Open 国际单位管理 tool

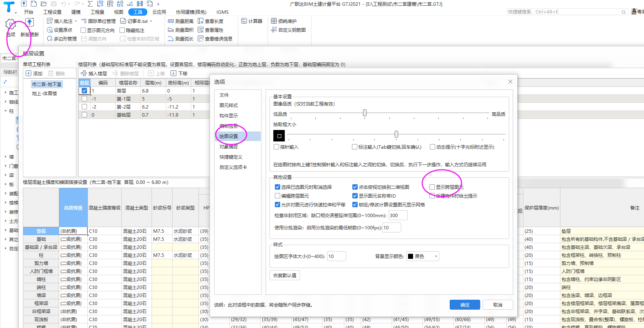pos(98,21)
